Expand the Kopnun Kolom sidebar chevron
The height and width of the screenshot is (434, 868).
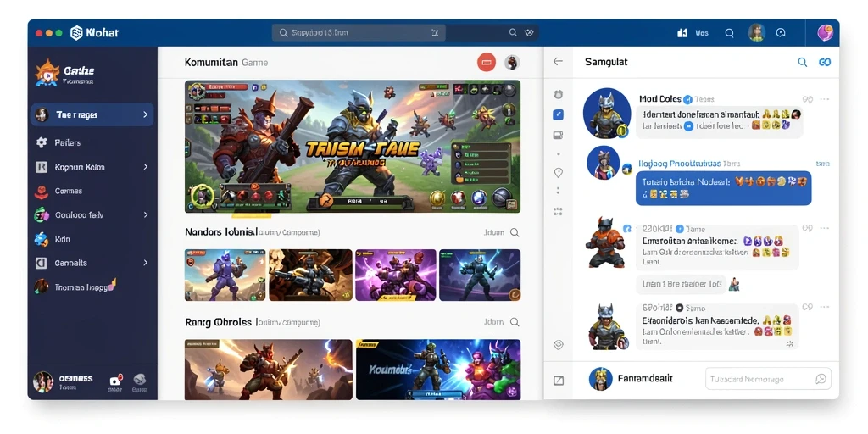point(146,167)
